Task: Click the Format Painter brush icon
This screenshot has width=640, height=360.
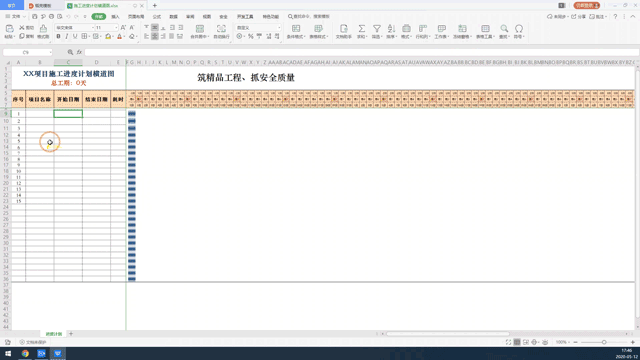Action: 43,29
